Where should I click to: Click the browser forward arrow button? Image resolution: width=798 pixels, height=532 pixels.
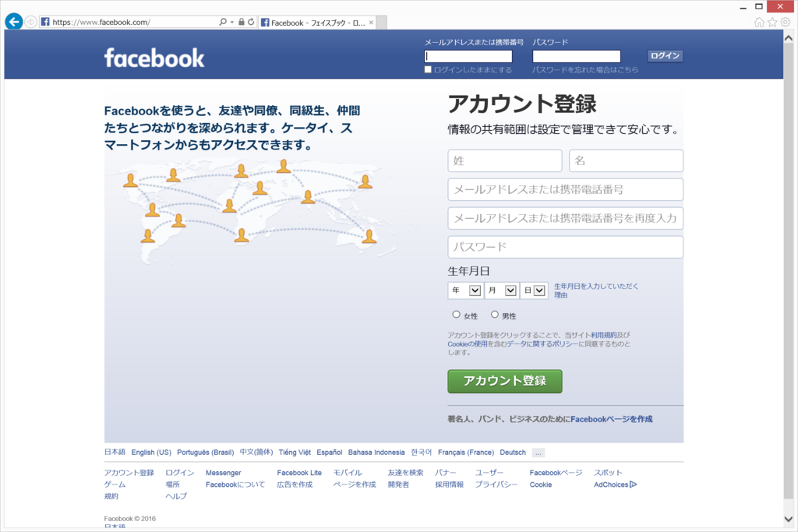tap(30, 22)
